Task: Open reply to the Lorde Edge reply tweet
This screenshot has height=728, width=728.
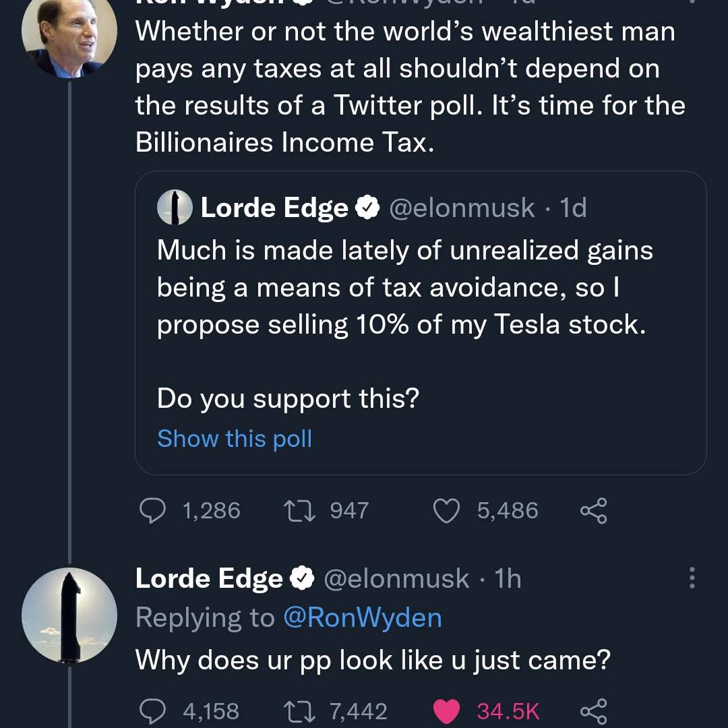Action: pos(153,711)
